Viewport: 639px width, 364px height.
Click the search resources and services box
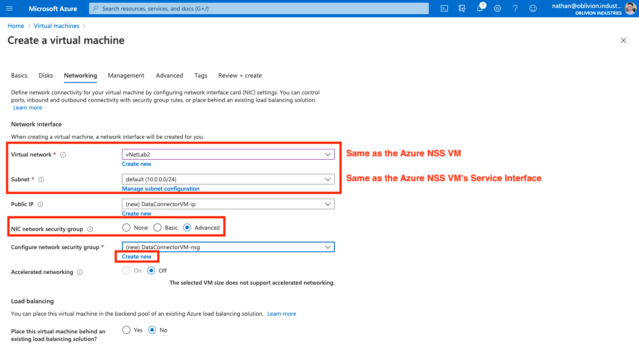pos(259,8)
